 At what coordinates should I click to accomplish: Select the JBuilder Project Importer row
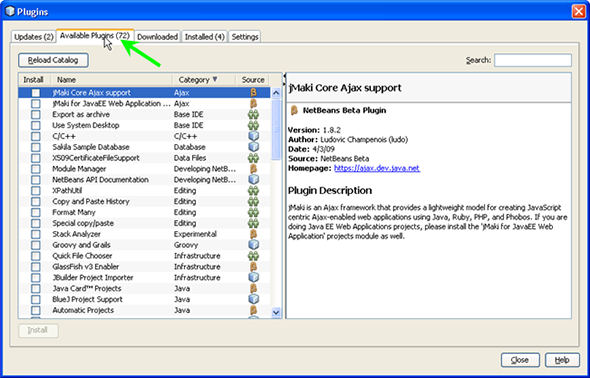coord(144,278)
